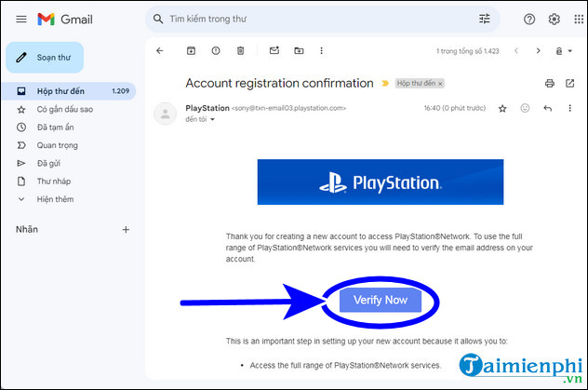
Task: Open the Settings gear icon
Action: coord(554,20)
